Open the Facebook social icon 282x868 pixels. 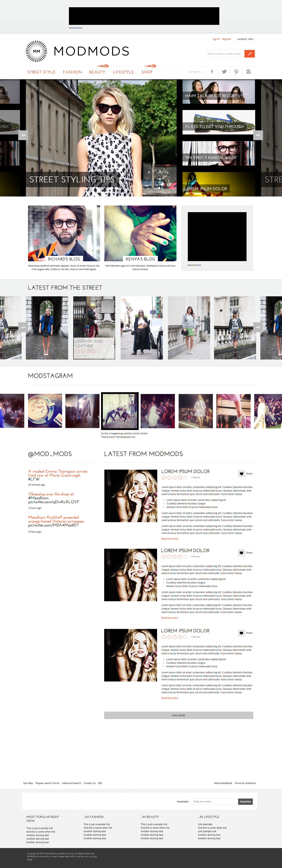tap(212, 72)
